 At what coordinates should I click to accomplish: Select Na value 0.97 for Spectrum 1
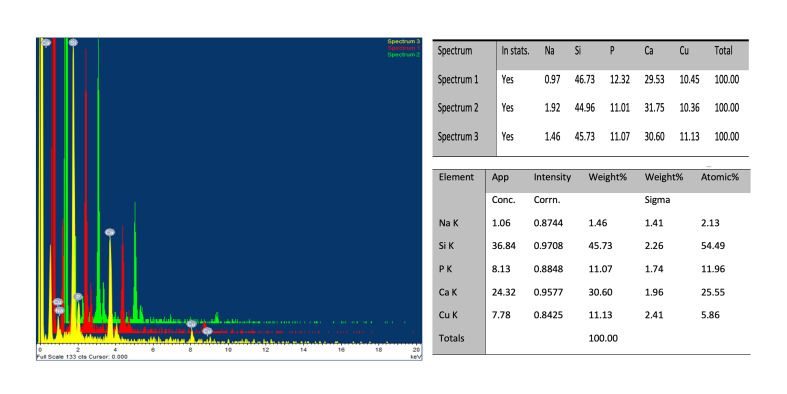[x=552, y=79]
